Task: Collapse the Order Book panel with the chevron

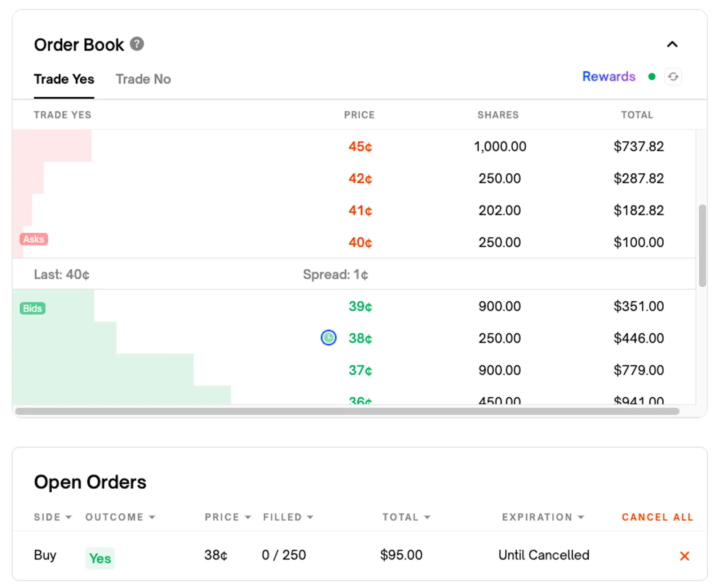Action: point(672,44)
